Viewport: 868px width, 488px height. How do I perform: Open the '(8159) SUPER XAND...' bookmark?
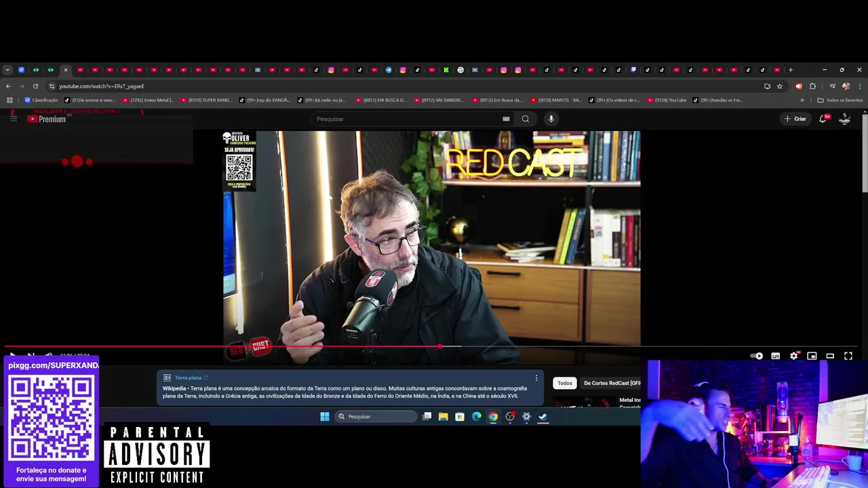click(x=207, y=100)
